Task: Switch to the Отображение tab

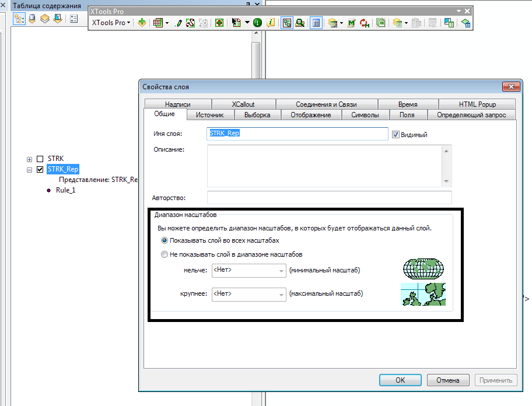Action: (311, 115)
